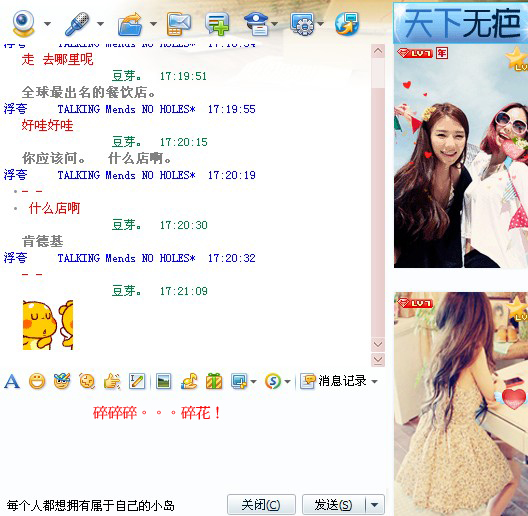The height and width of the screenshot is (516, 528).
Task: Click the LV7 badge on the top avatar
Action: 415,53
